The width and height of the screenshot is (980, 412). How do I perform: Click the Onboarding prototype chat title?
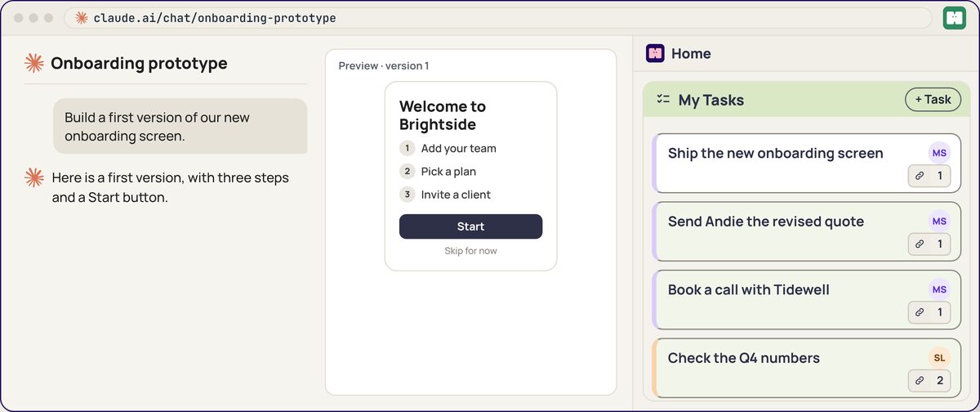coord(139,63)
